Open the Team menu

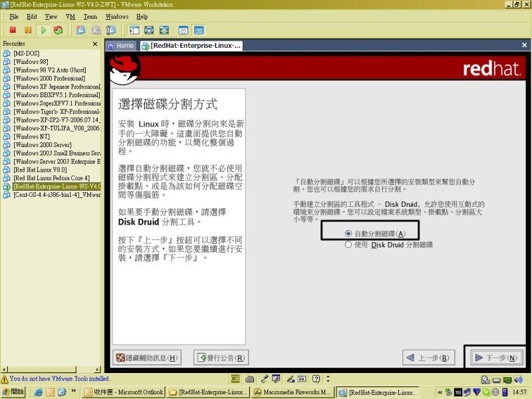point(90,17)
